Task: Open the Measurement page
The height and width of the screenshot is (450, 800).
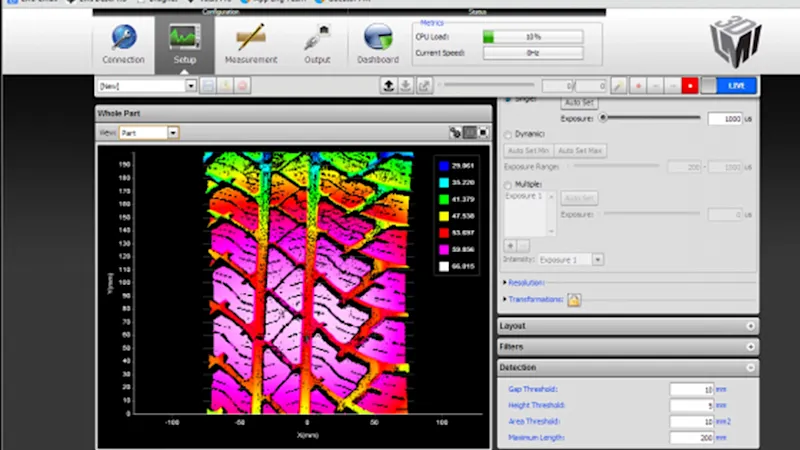Action: pos(251,44)
